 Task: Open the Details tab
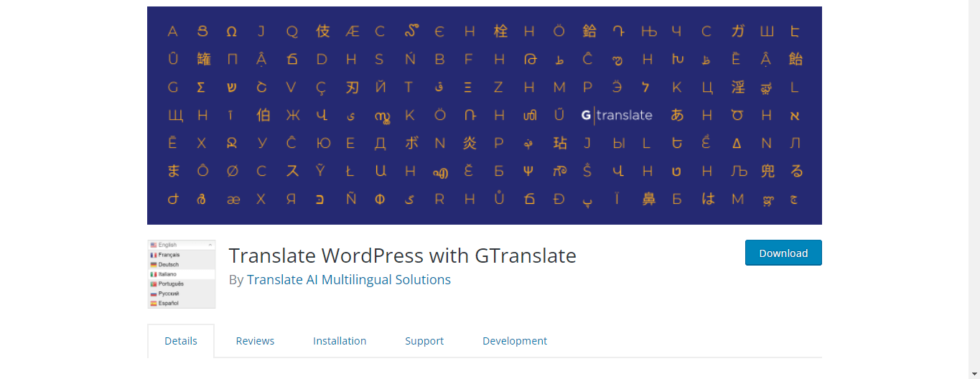(181, 341)
